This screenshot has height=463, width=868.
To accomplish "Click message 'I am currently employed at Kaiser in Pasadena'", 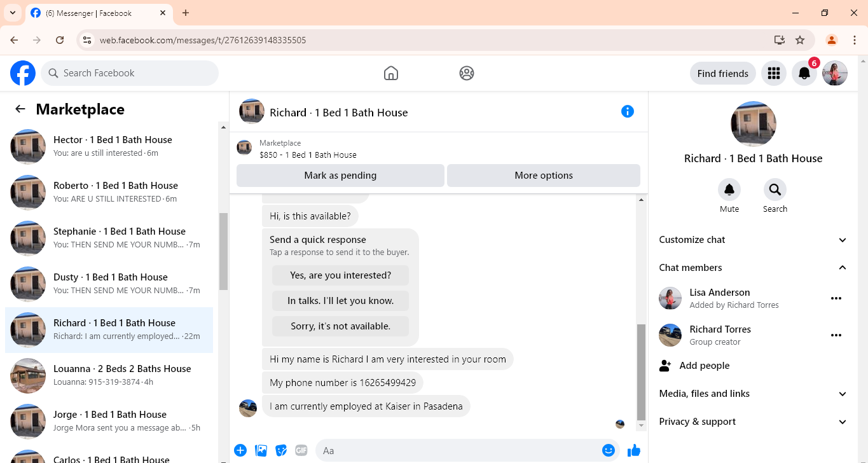I will click(366, 406).
